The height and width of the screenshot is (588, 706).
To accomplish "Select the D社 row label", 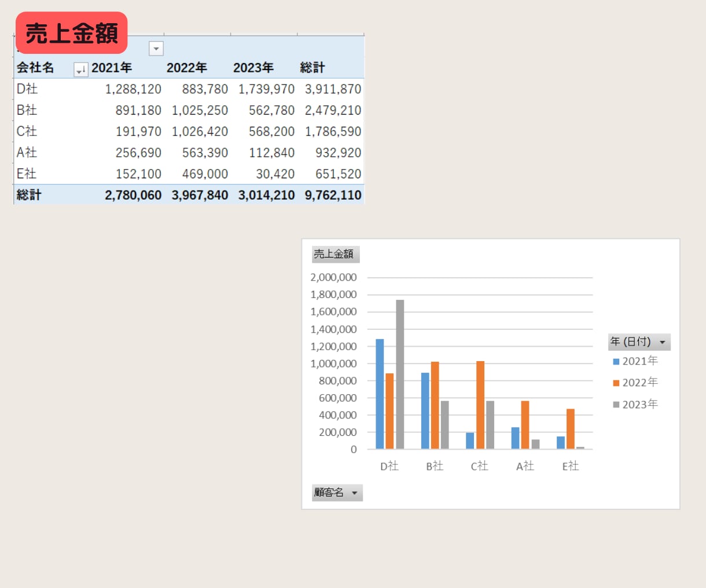I will pyautogui.click(x=27, y=89).
